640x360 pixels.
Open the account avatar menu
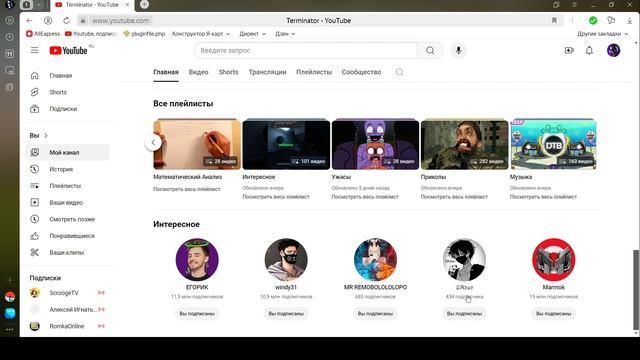point(613,50)
